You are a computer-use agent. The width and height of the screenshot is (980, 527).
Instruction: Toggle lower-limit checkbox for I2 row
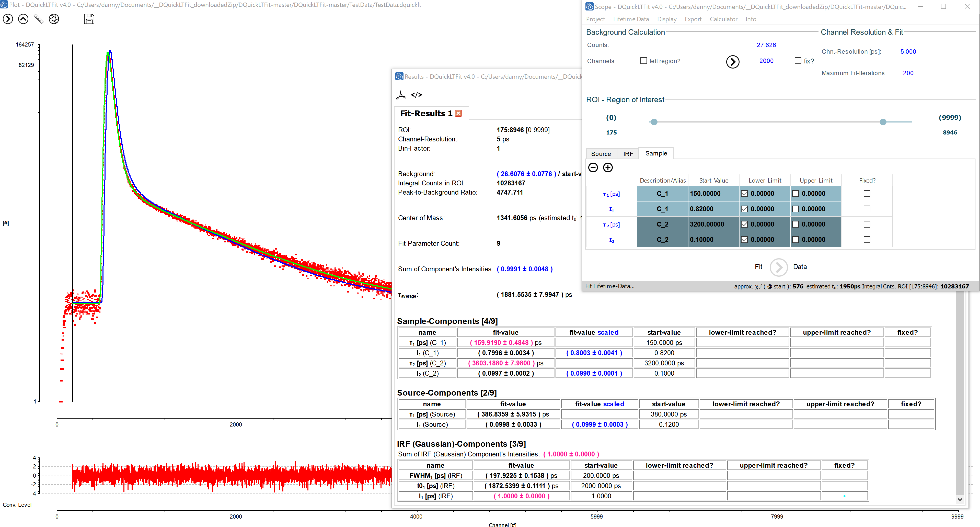744,240
